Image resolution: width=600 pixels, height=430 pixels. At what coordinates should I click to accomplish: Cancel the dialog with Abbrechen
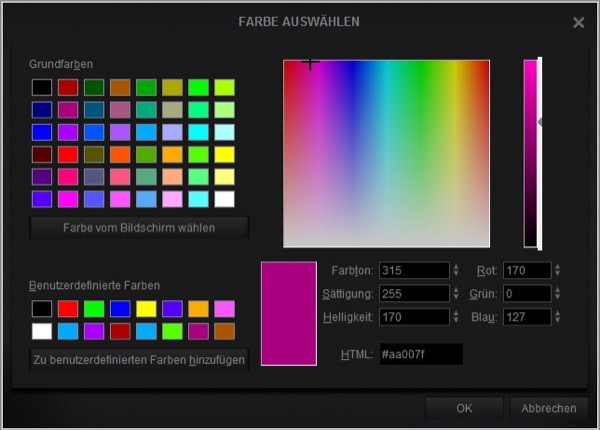[549, 408]
